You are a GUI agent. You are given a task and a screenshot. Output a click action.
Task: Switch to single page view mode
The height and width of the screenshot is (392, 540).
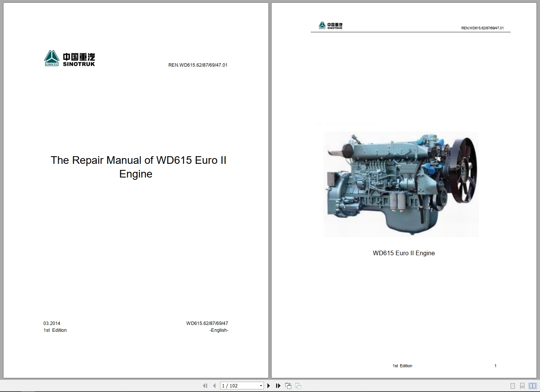pos(513,386)
